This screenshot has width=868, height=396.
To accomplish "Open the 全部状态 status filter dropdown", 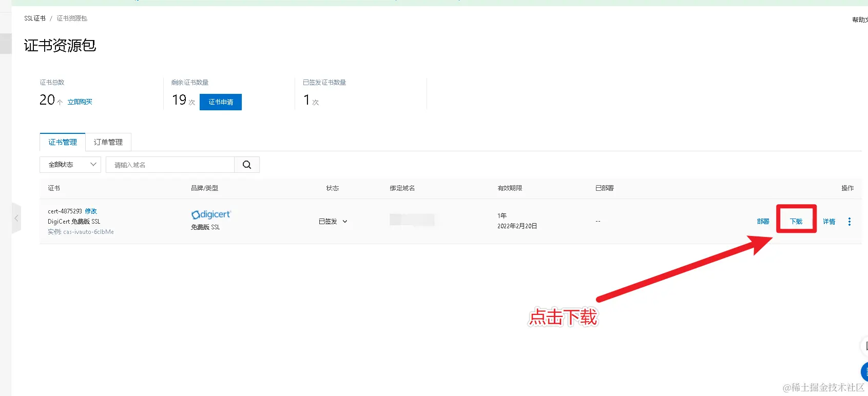I will pyautogui.click(x=70, y=165).
